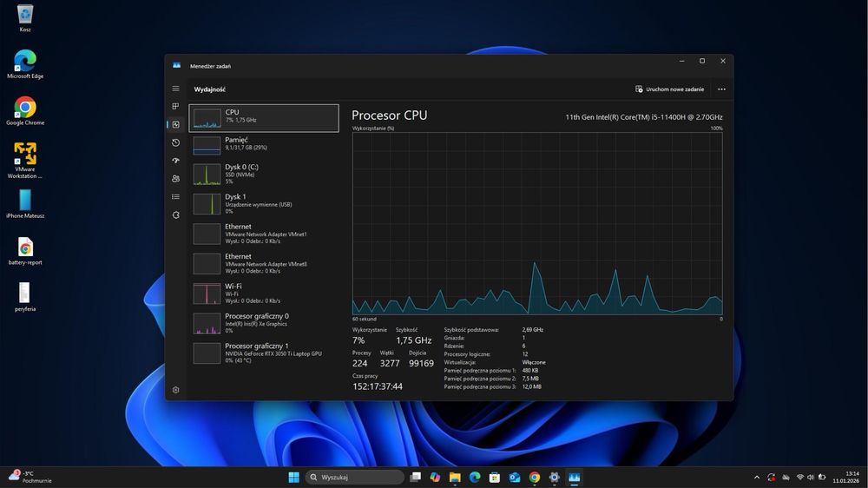Click the processes count 224

pyautogui.click(x=360, y=363)
